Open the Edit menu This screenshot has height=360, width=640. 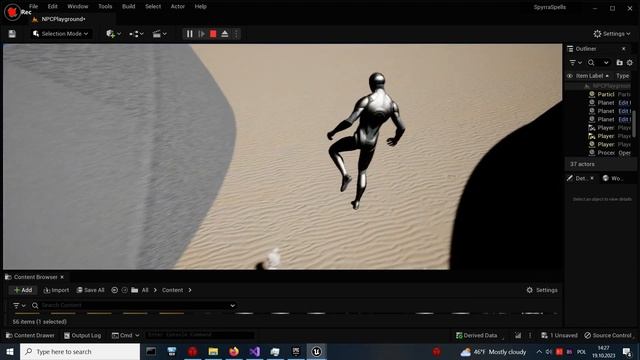53,7
